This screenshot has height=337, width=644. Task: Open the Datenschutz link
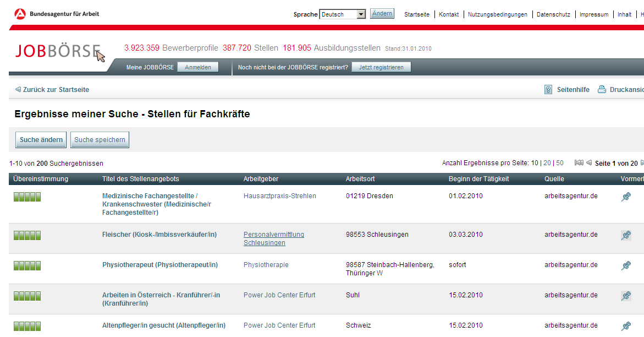coord(553,14)
